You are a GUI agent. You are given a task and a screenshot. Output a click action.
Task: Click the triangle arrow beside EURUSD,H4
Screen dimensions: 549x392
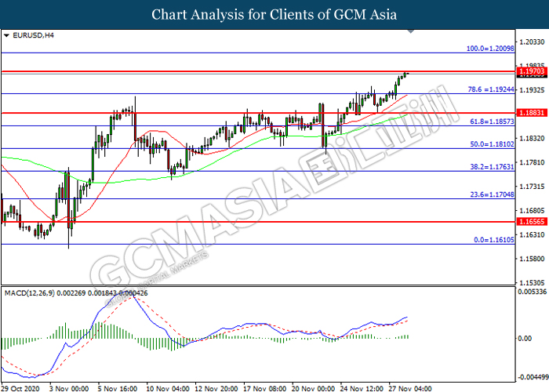[6, 35]
